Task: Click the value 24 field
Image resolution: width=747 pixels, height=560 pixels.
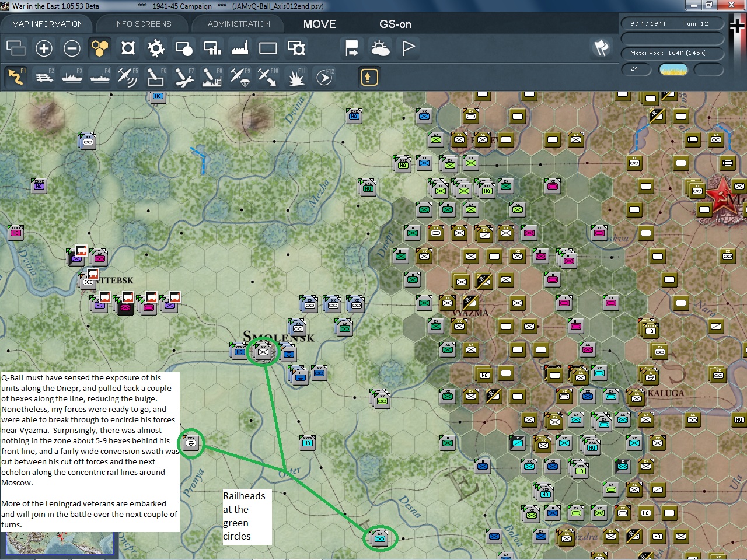Action: (x=636, y=69)
